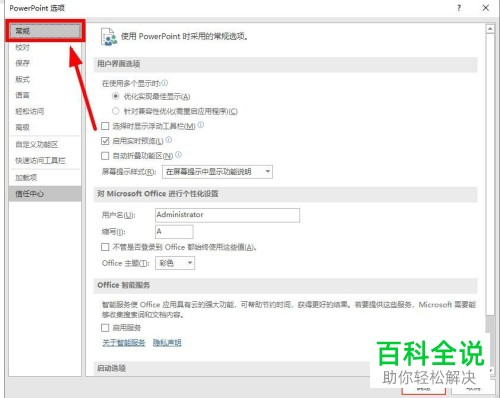The image size is (500, 398).
Task: Open the 关于智能服务 link
Action: tap(124, 343)
